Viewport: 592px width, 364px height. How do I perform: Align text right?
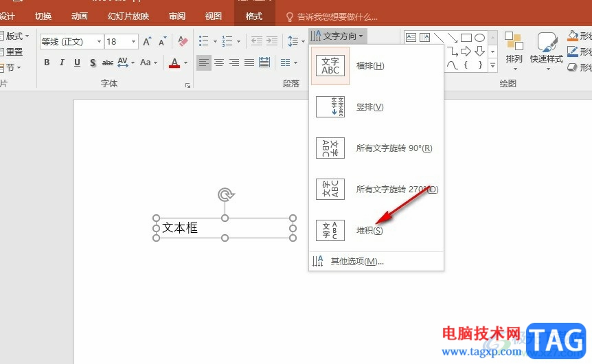pos(234,62)
